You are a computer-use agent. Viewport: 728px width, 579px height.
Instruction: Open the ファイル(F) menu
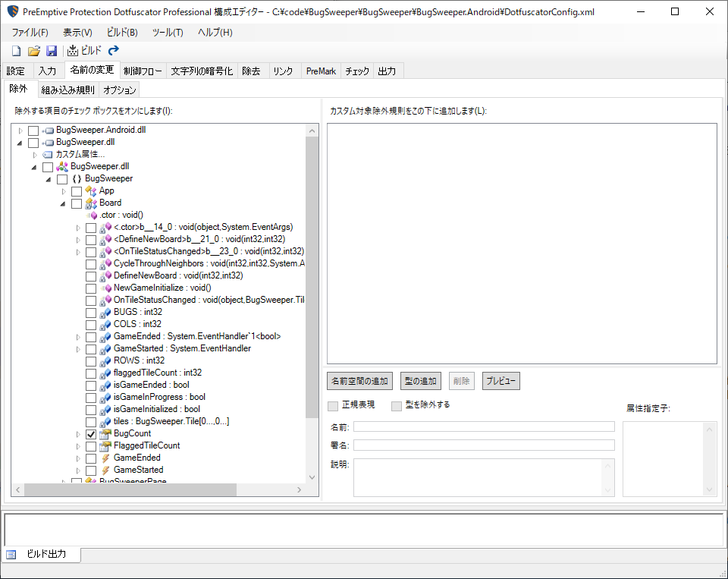(30, 33)
